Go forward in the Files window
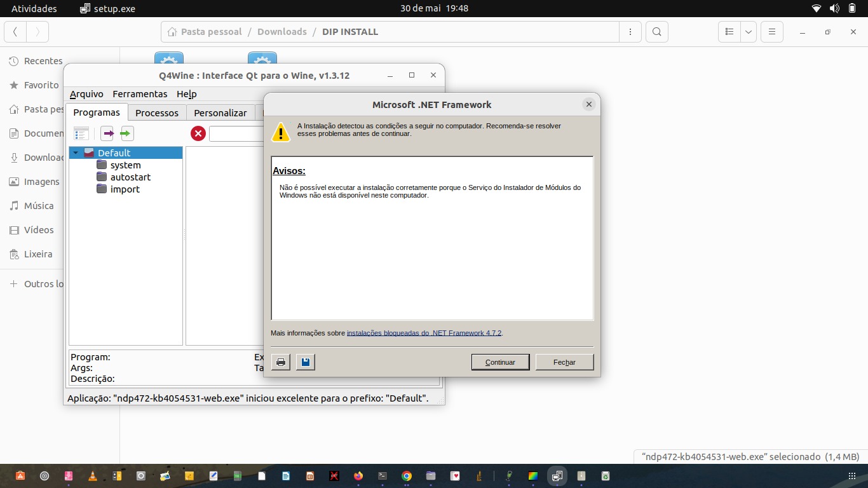Image resolution: width=868 pixels, height=488 pixels. click(37, 32)
